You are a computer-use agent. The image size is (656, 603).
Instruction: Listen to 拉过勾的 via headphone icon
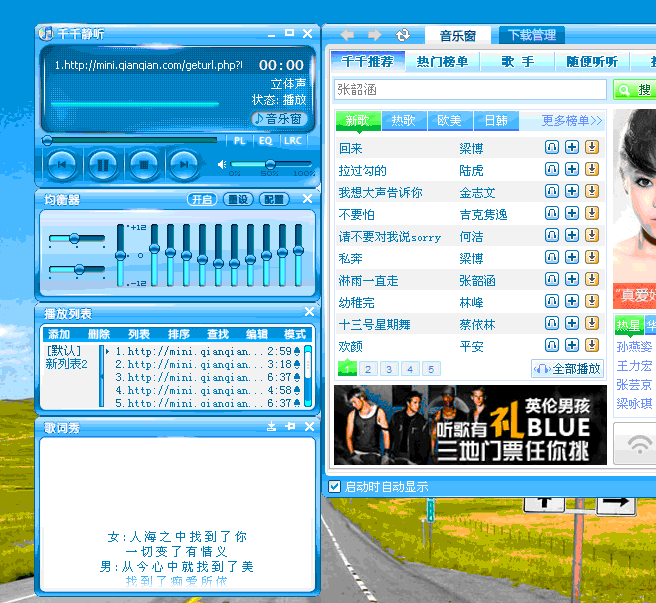[551, 169]
